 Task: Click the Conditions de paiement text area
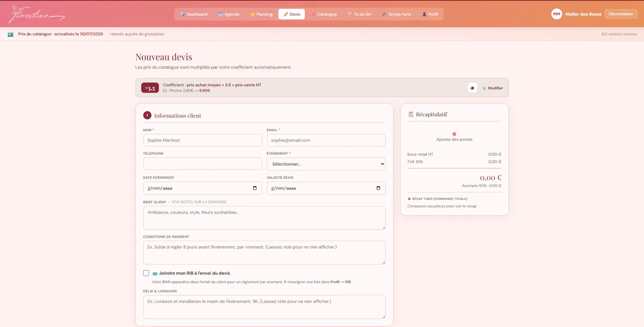(264, 252)
